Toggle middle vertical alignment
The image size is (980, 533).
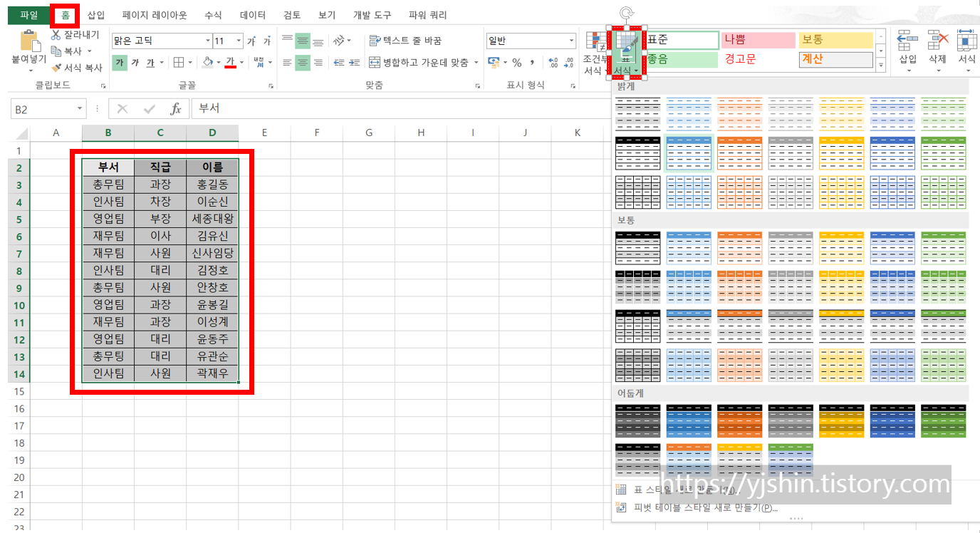303,41
